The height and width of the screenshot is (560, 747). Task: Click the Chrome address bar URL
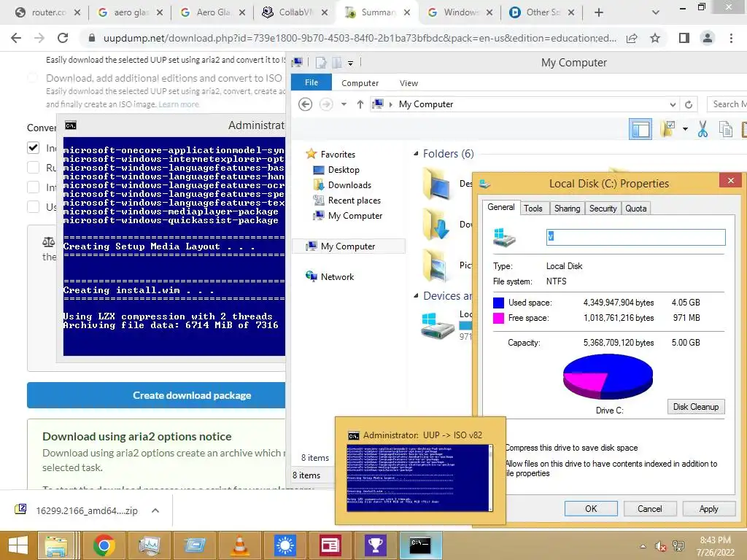pyautogui.click(x=360, y=38)
